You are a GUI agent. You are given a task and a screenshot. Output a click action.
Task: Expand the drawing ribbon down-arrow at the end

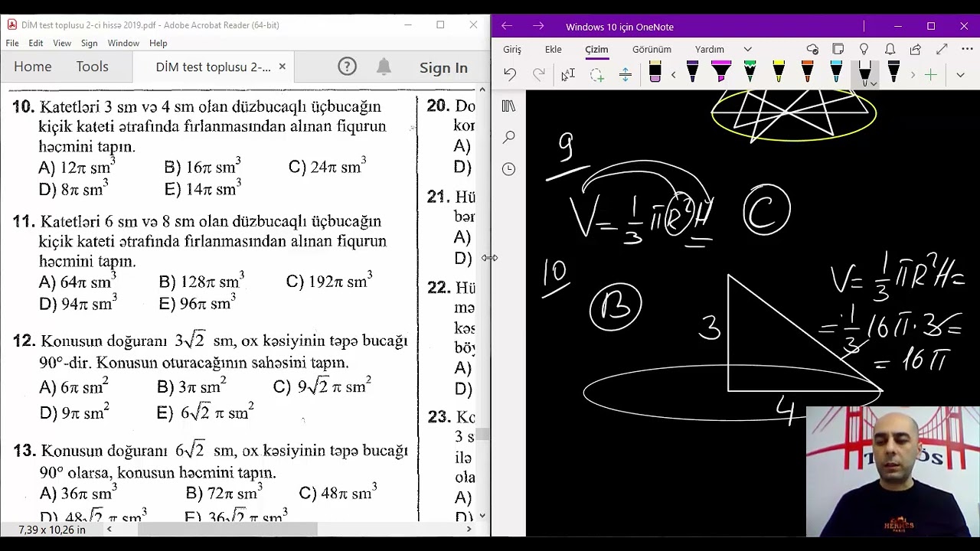[960, 74]
